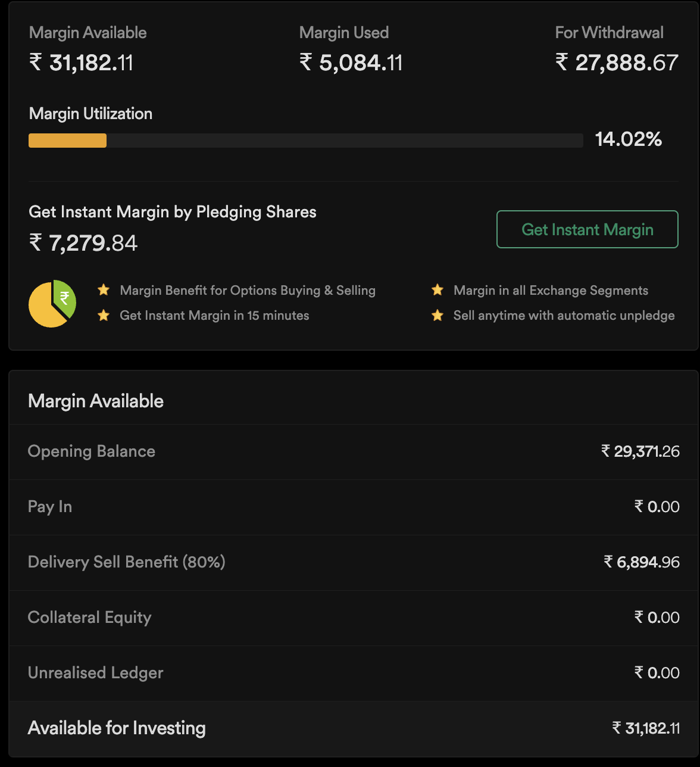Click the Get Instant Margin by Pledging Shares heading
The width and height of the screenshot is (700, 767).
click(173, 212)
